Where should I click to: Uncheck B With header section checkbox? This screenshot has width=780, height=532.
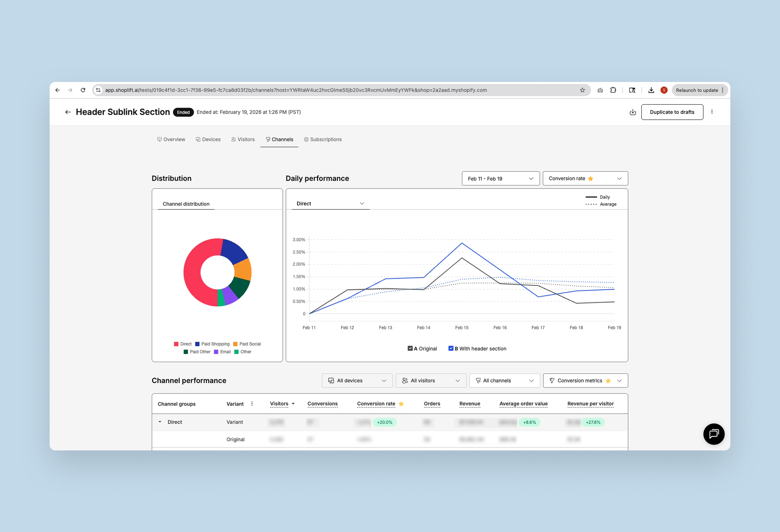coord(451,348)
